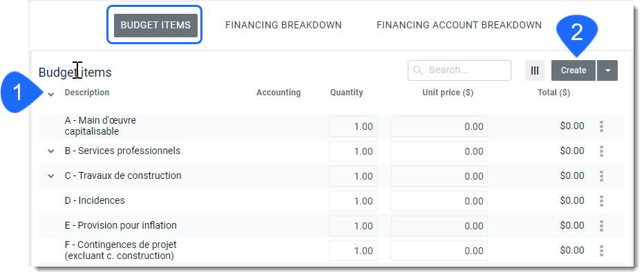Open Financing Account Breakdown tab
Image resolution: width=644 pixels, height=277 pixels.
pos(460,25)
